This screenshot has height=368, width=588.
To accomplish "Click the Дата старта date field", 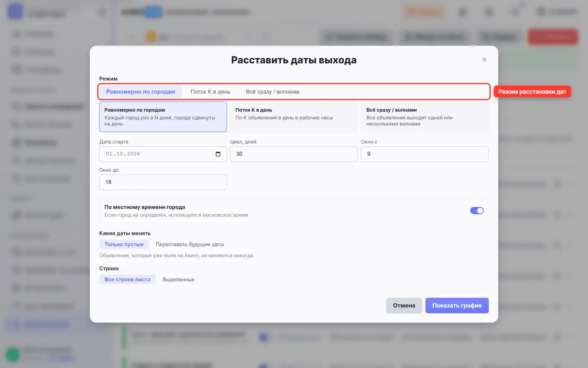I will [163, 154].
